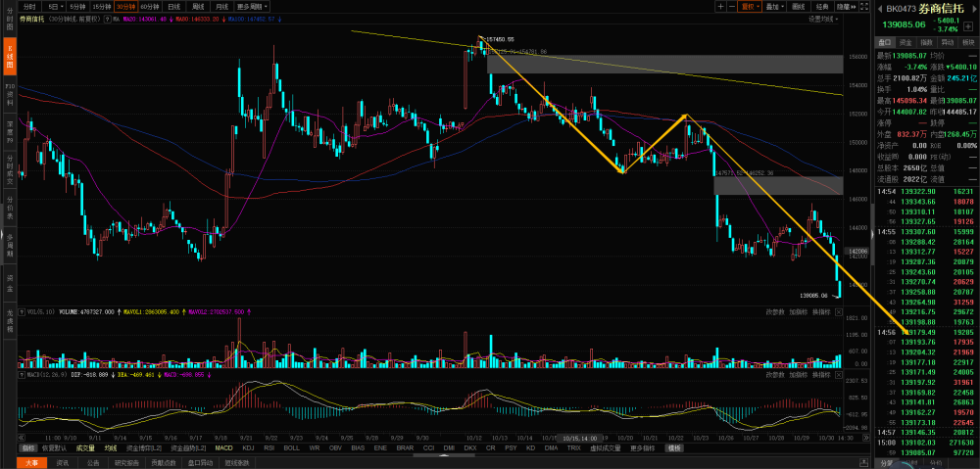Open the 资金 tab in quote panel
980x469 pixels.
(x=905, y=42)
